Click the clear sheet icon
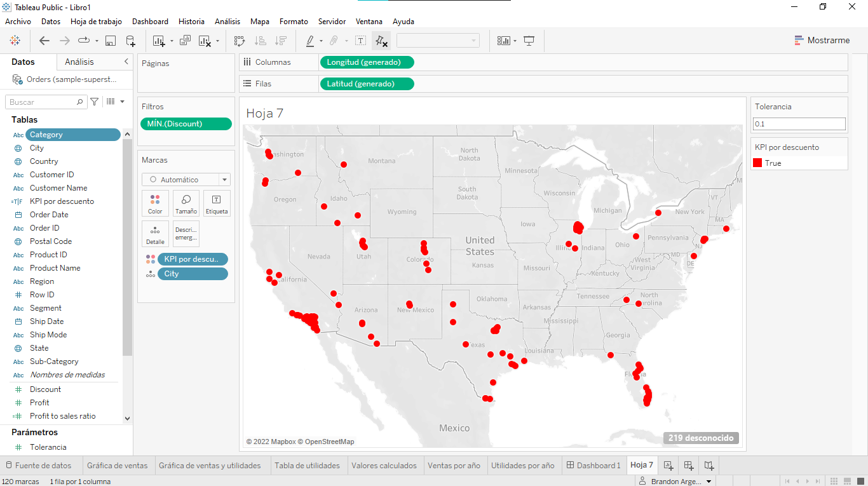868x486 pixels. coord(205,41)
